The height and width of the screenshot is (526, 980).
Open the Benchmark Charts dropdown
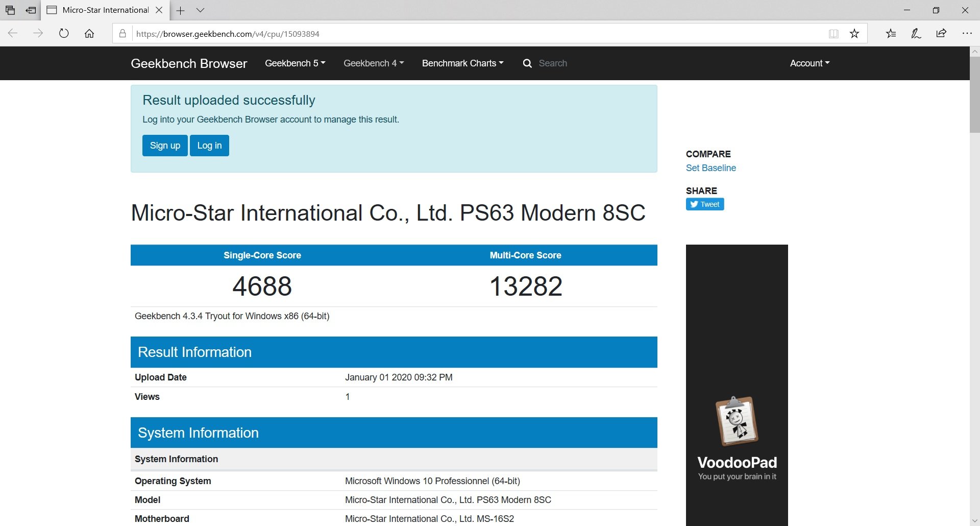coord(462,63)
